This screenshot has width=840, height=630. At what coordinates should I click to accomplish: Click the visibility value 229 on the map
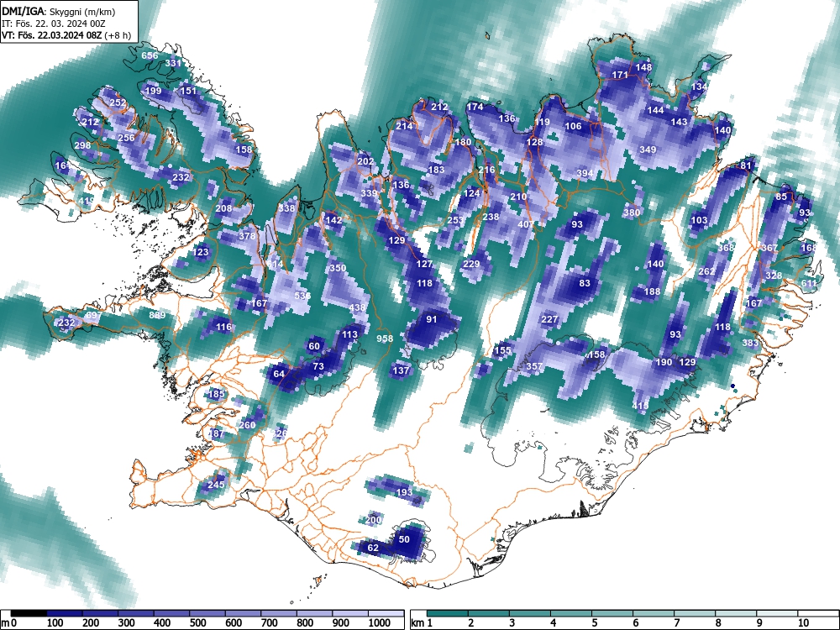pos(471,264)
